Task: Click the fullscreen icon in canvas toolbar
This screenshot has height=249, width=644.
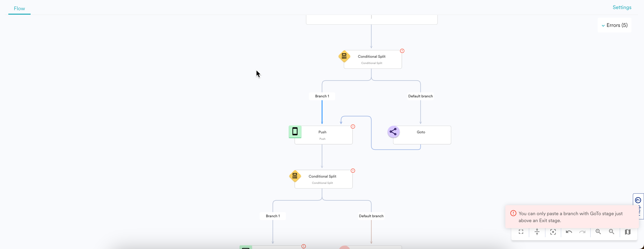Action: pyautogui.click(x=521, y=232)
